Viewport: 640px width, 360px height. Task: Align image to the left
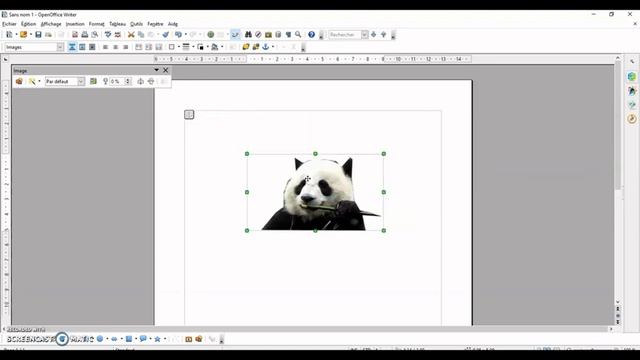point(105,47)
